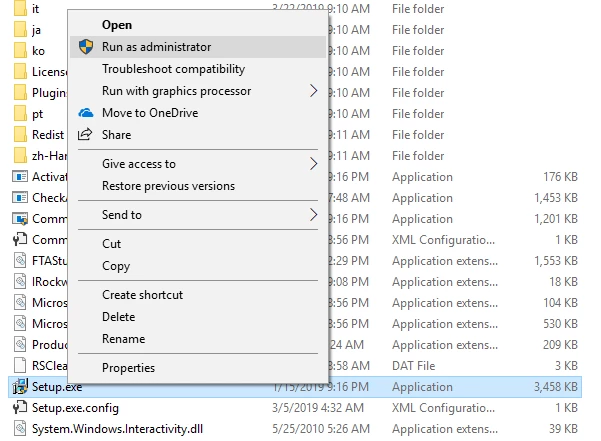Click the 39 KB size cell
This screenshot has height=441, width=601.
click(x=563, y=429)
